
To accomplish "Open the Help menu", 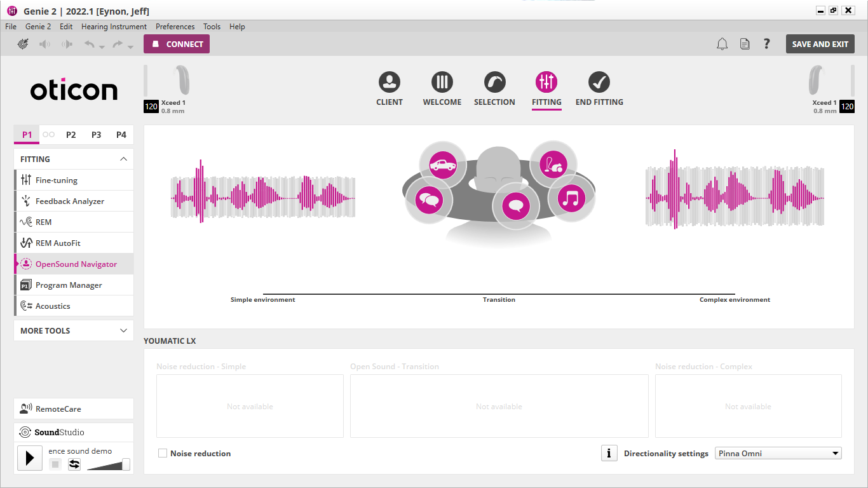I will click(237, 27).
